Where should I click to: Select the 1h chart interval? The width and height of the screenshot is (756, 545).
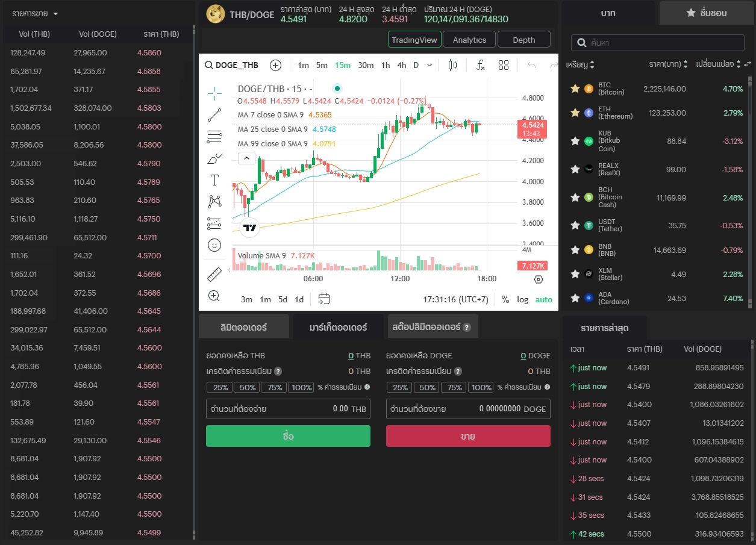(x=386, y=65)
